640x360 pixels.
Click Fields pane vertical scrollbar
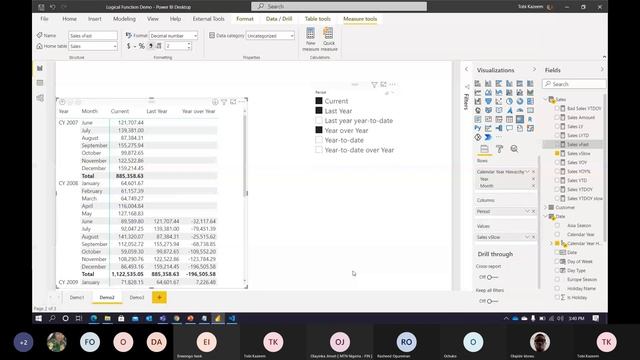point(605,167)
